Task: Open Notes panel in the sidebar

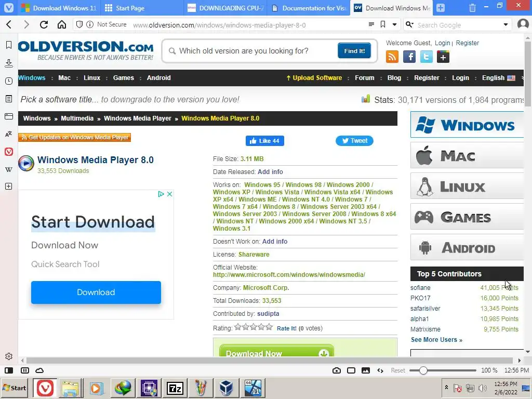Action: 9,99
